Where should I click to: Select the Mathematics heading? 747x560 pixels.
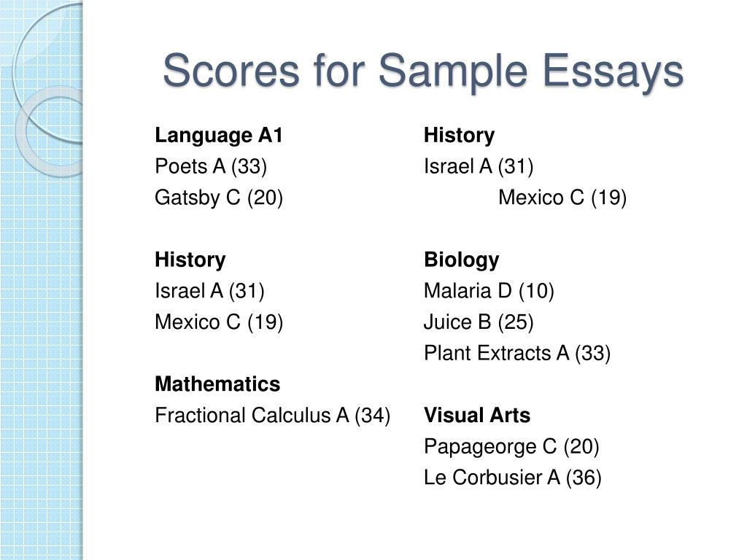[217, 384]
